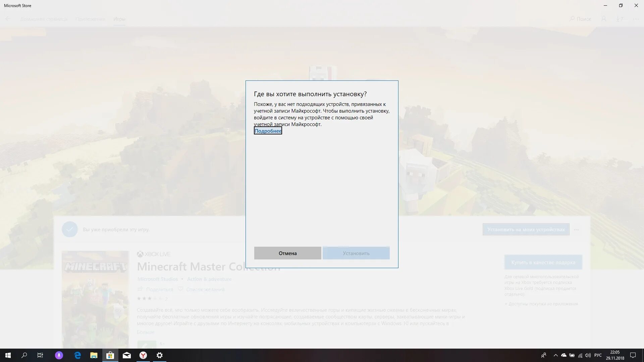Open the Microsoft Studios publisher link
The width and height of the screenshot is (644, 362).
tap(158, 279)
